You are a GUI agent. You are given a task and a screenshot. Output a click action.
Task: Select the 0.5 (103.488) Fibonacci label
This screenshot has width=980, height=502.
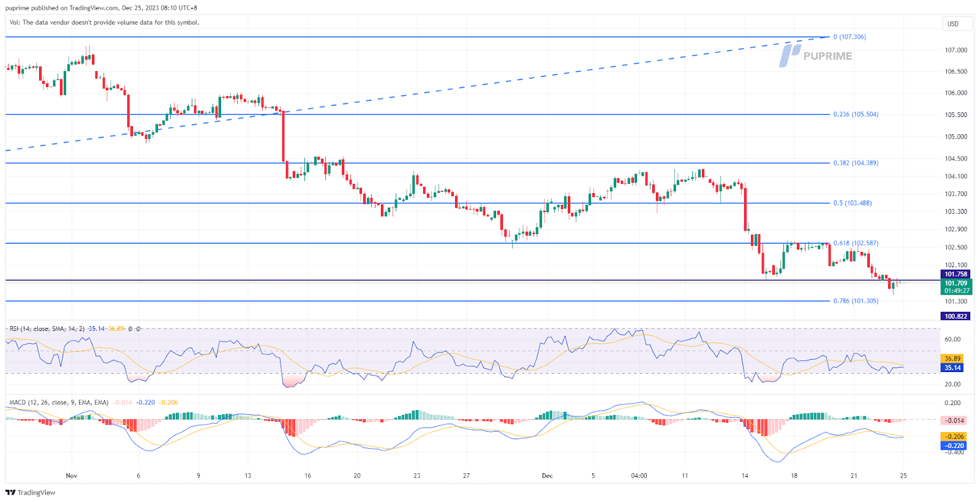[852, 203]
